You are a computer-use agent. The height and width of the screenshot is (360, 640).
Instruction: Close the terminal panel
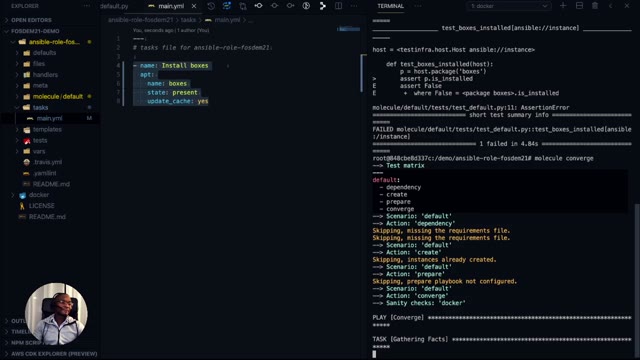(x=627, y=6)
